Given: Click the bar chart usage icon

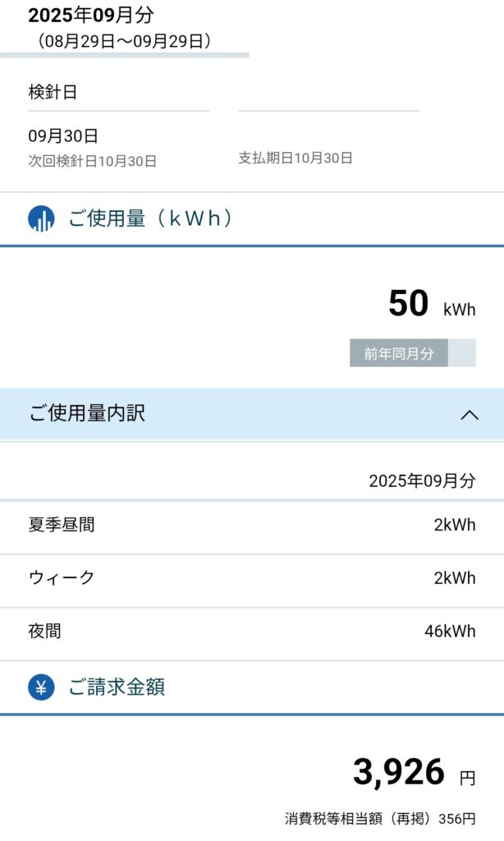Looking at the screenshot, I should pos(41,218).
